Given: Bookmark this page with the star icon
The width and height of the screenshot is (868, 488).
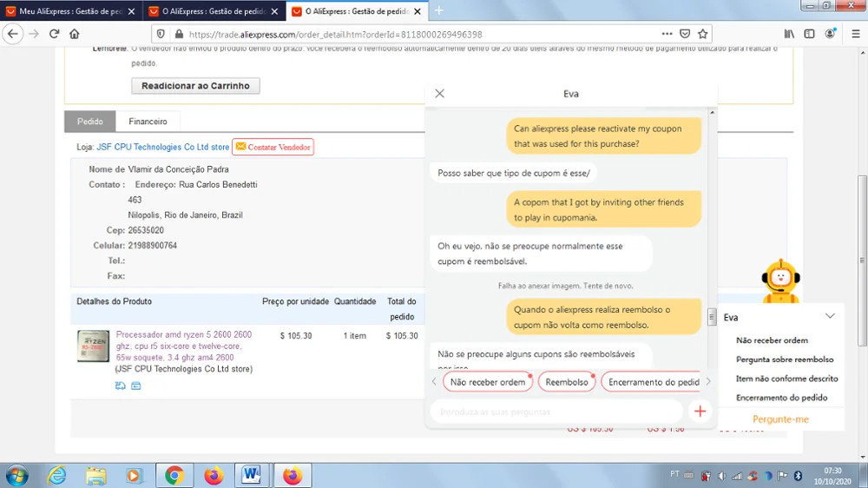Looking at the screenshot, I should click(702, 34).
